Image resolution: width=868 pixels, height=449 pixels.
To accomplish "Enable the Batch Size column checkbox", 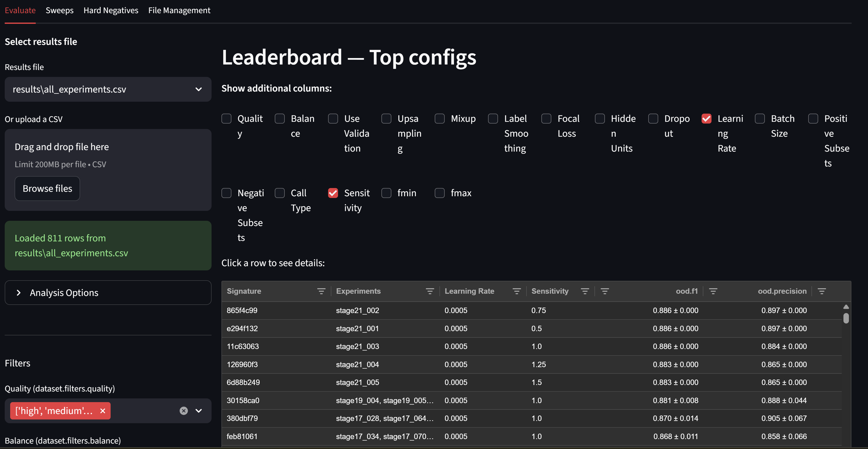I will coord(759,119).
